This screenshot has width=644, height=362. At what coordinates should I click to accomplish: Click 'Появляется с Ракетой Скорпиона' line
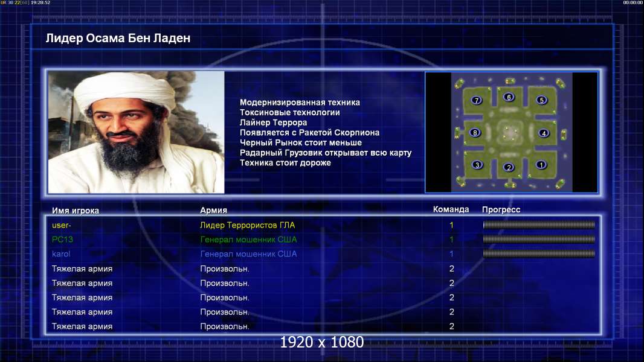tap(310, 133)
